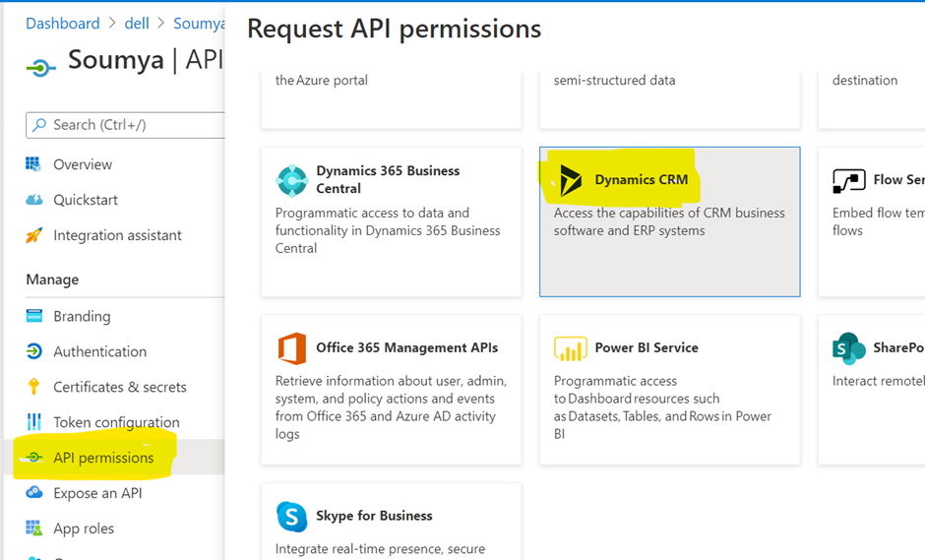The width and height of the screenshot is (925, 560).
Task: Click the Office 365 Management APIs icon
Action: coord(292,348)
